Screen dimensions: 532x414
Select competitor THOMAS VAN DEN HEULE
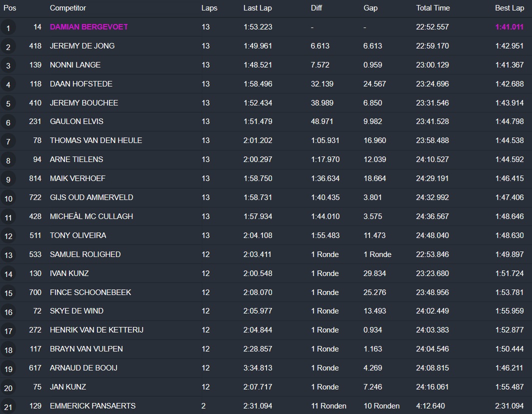pyautogui.click(x=96, y=140)
